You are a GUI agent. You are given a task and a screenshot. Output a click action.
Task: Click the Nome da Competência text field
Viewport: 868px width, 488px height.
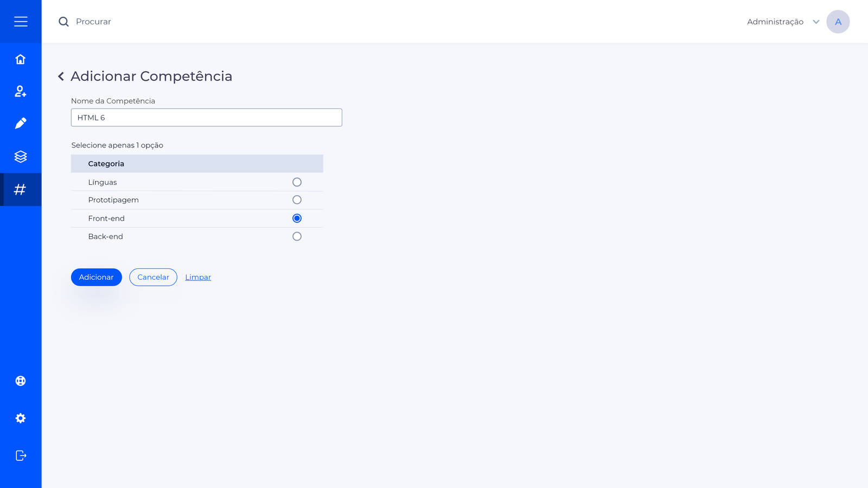pyautogui.click(x=206, y=118)
